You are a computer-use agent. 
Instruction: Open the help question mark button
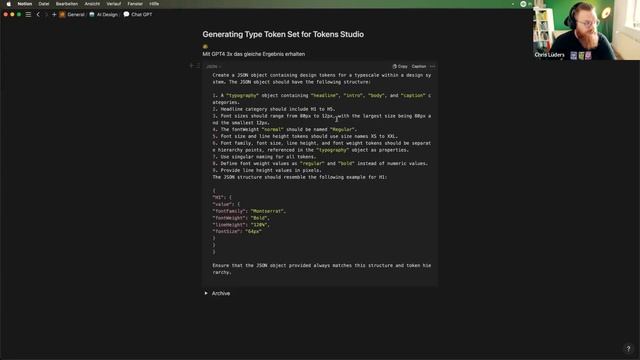pyautogui.click(x=628, y=348)
